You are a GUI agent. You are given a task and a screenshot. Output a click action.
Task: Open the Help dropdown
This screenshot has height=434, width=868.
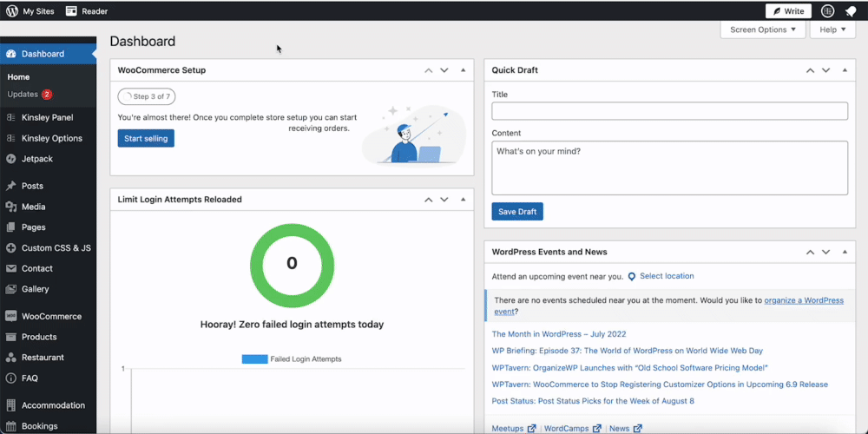pos(832,30)
